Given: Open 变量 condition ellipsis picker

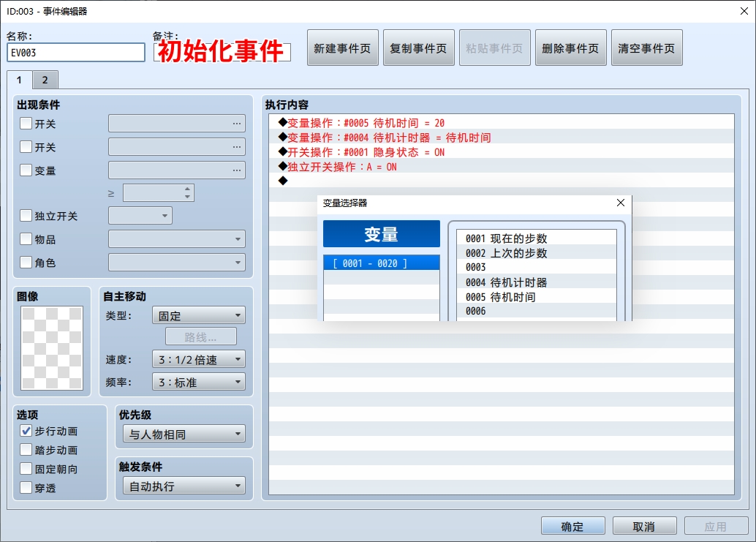Looking at the screenshot, I should [237, 170].
